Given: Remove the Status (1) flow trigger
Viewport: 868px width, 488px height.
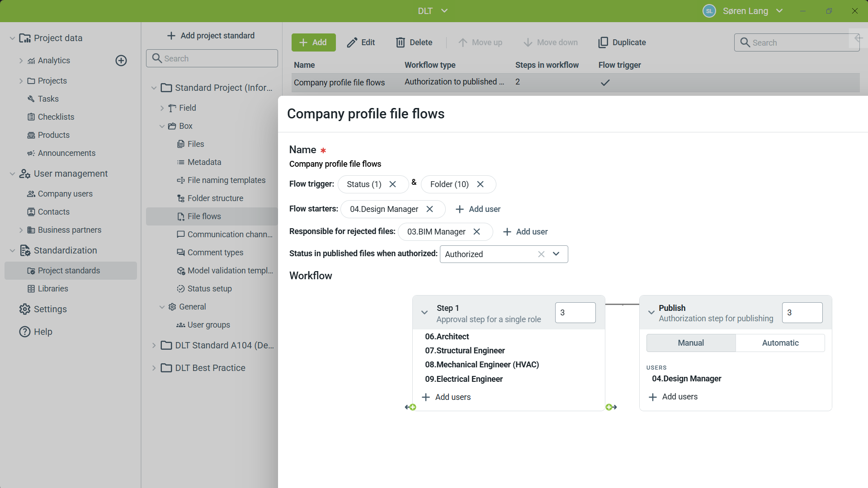Looking at the screenshot, I should pyautogui.click(x=392, y=184).
